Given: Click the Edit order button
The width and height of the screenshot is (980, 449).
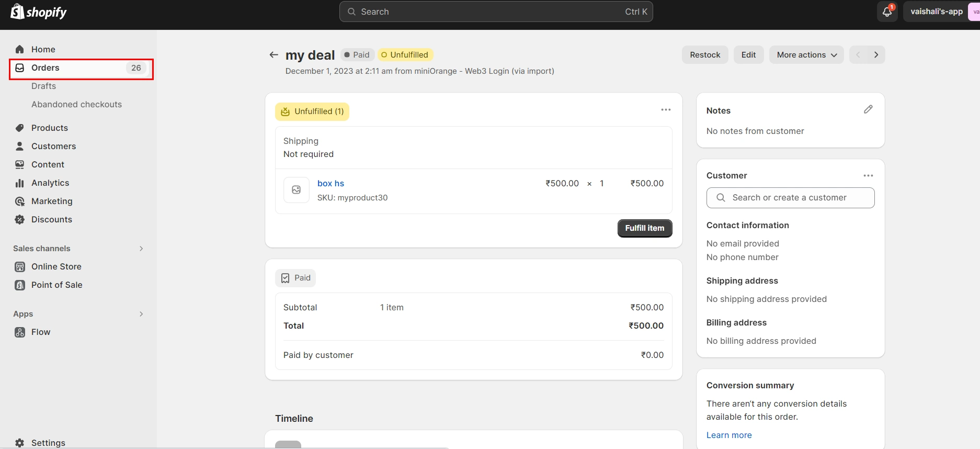Looking at the screenshot, I should pos(748,55).
